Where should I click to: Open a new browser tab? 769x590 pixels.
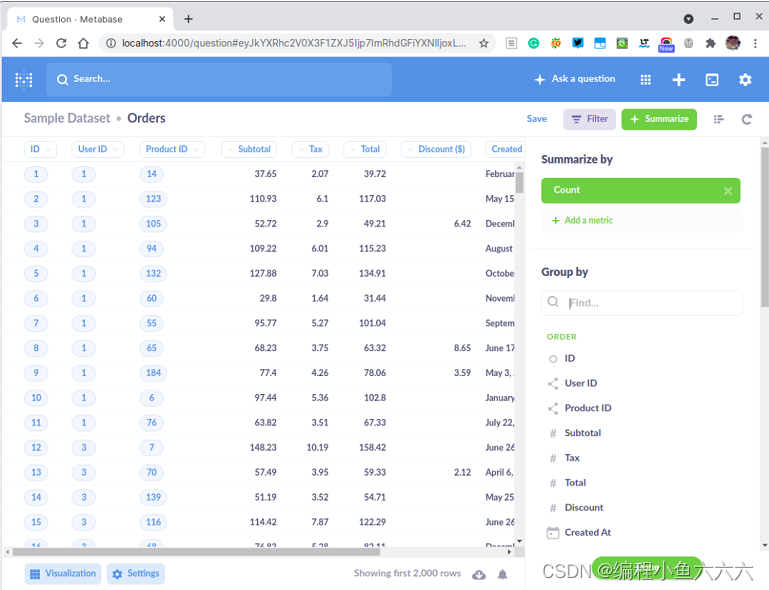click(188, 19)
